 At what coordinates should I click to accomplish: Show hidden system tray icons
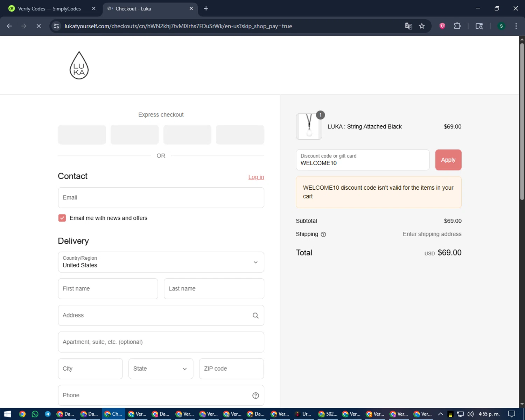pos(441,414)
